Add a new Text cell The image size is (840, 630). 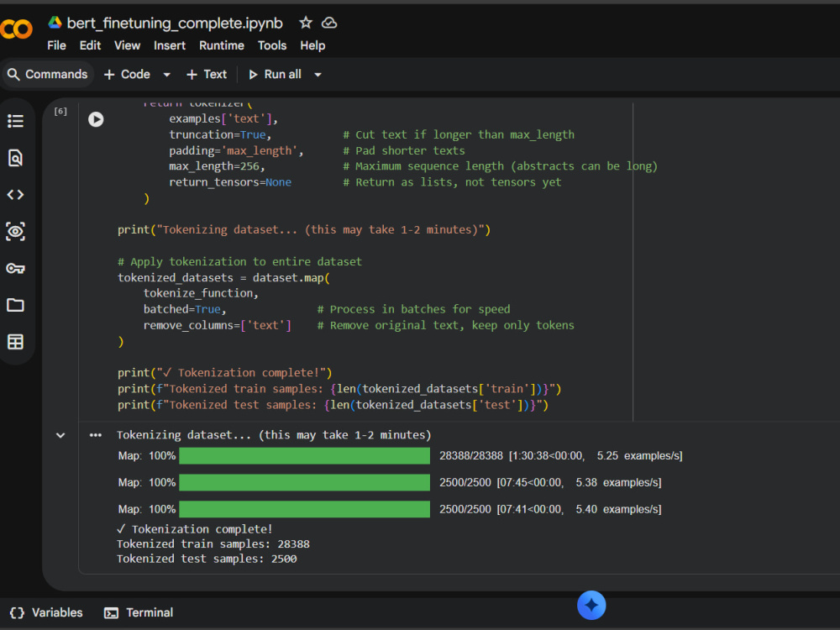point(207,75)
